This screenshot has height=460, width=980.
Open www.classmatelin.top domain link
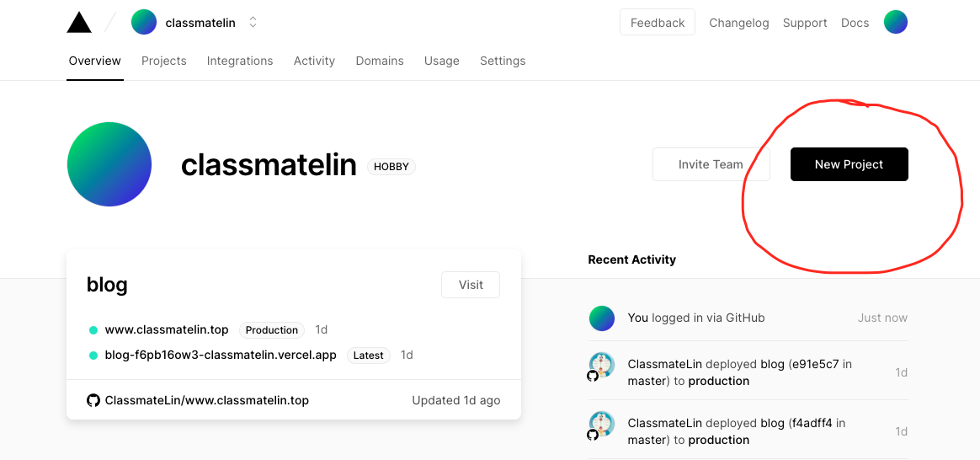(x=167, y=329)
